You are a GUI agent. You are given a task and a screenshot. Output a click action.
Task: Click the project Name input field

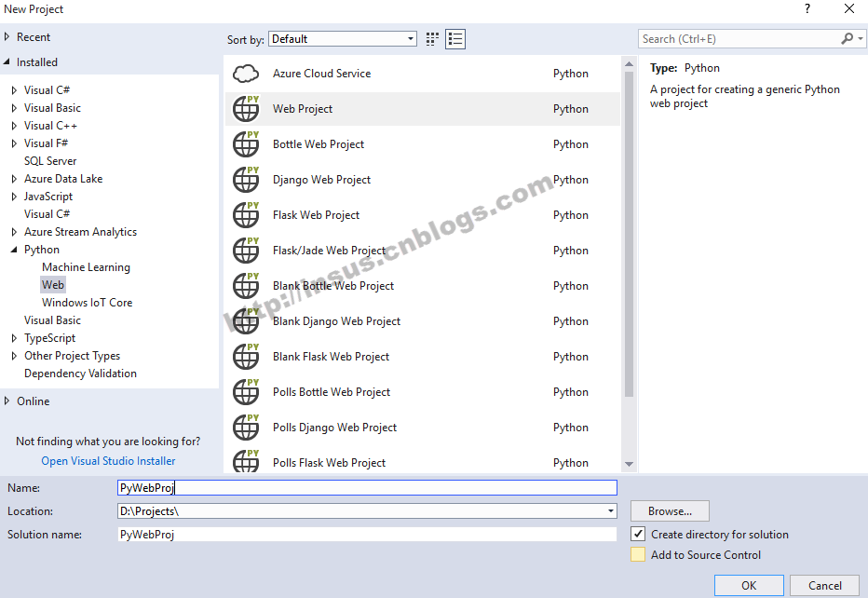coord(367,488)
